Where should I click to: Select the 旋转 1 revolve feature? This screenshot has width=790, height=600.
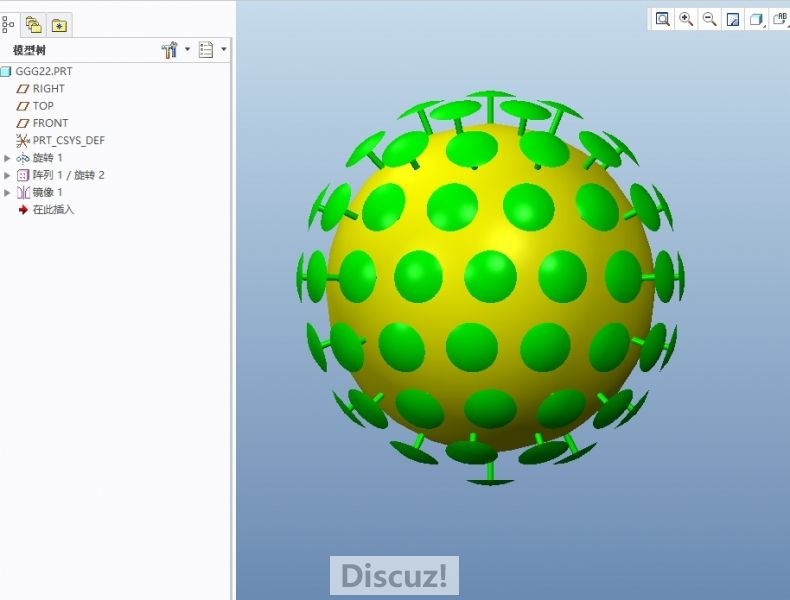pyautogui.click(x=47, y=158)
